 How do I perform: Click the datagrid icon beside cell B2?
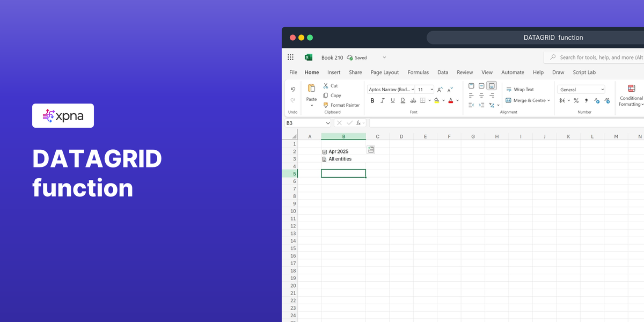coord(371,150)
